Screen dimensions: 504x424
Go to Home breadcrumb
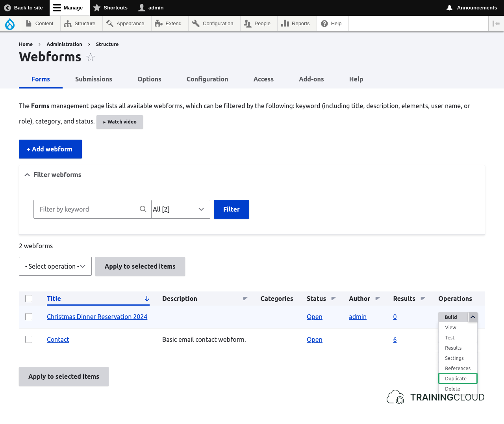tap(26, 44)
